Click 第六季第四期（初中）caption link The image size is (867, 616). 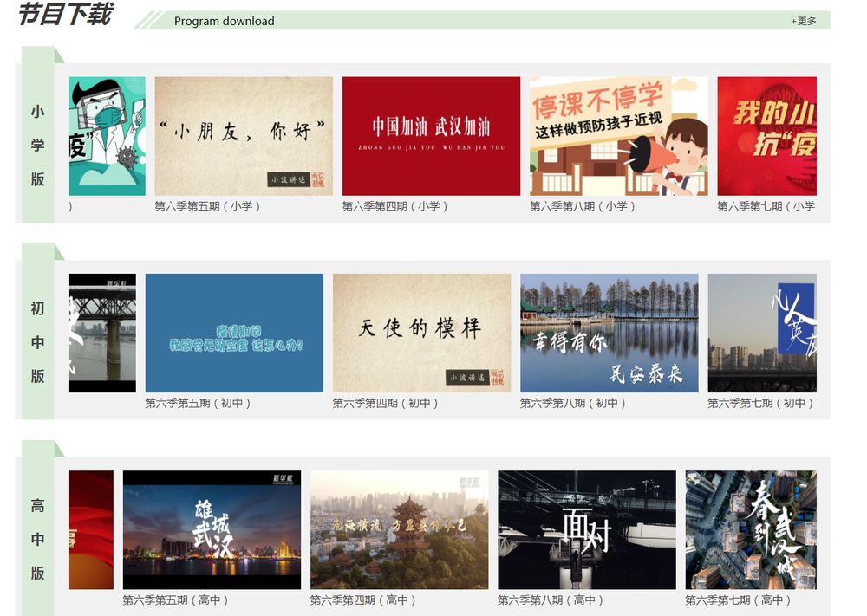[386, 403]
